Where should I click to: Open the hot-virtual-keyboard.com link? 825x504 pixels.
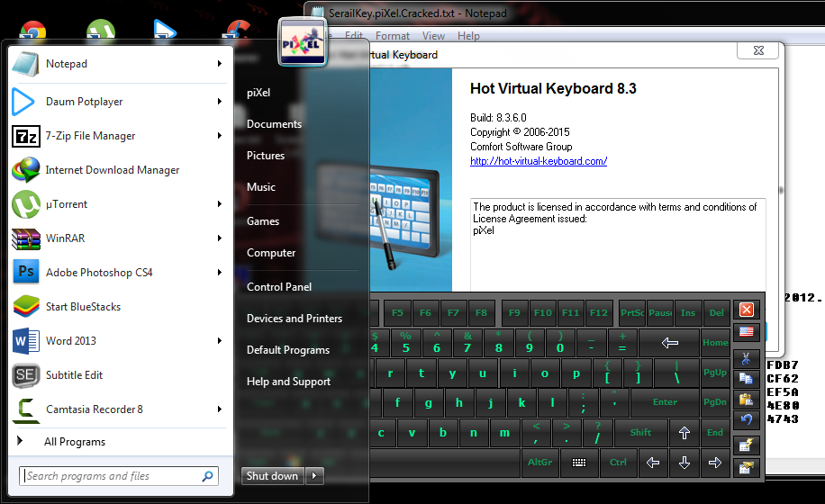tap(539, 161)
